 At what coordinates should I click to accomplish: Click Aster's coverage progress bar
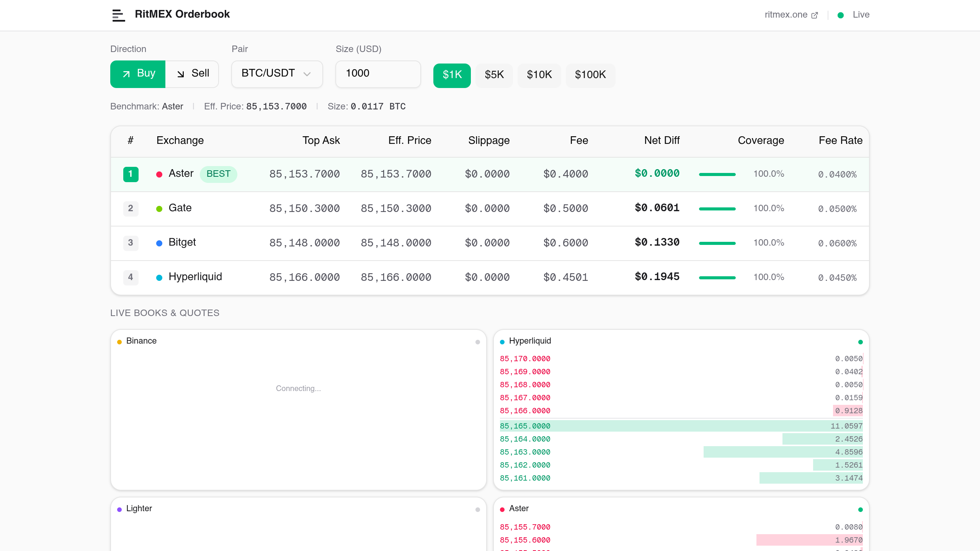click(717, 174)
